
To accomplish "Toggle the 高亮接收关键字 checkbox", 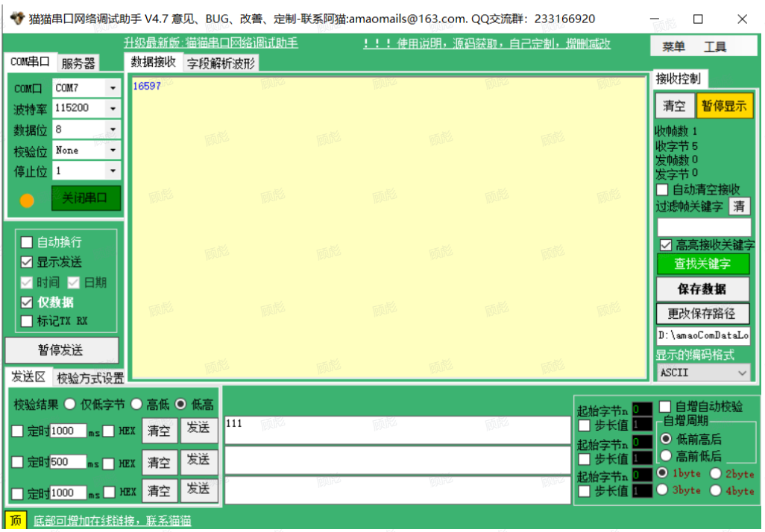I will 666,245.
